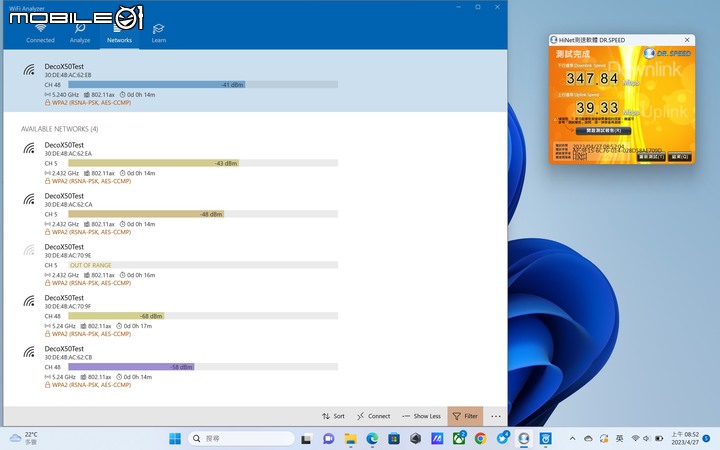Open Twitter app from the taskbar

pos(502,439)
